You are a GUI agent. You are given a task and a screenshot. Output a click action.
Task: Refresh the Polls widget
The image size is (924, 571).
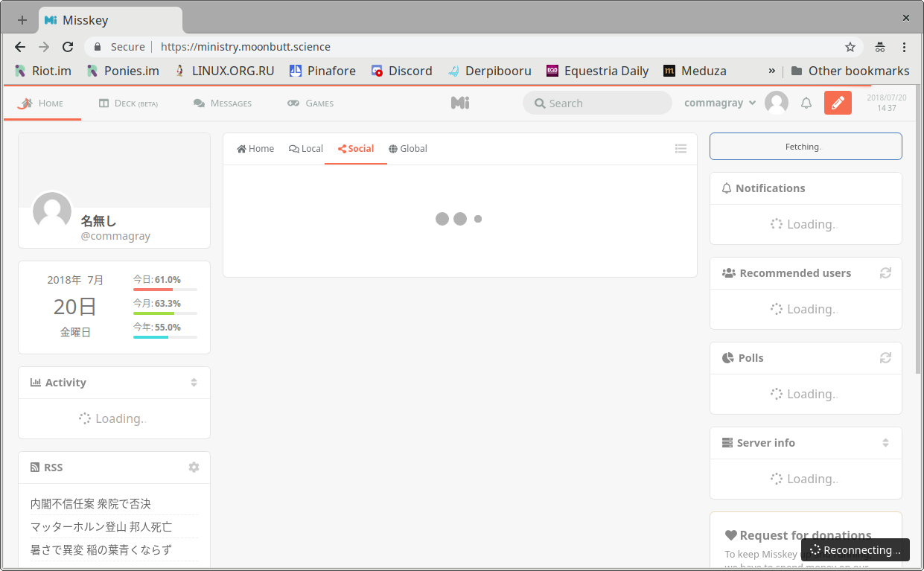[885, 358]
